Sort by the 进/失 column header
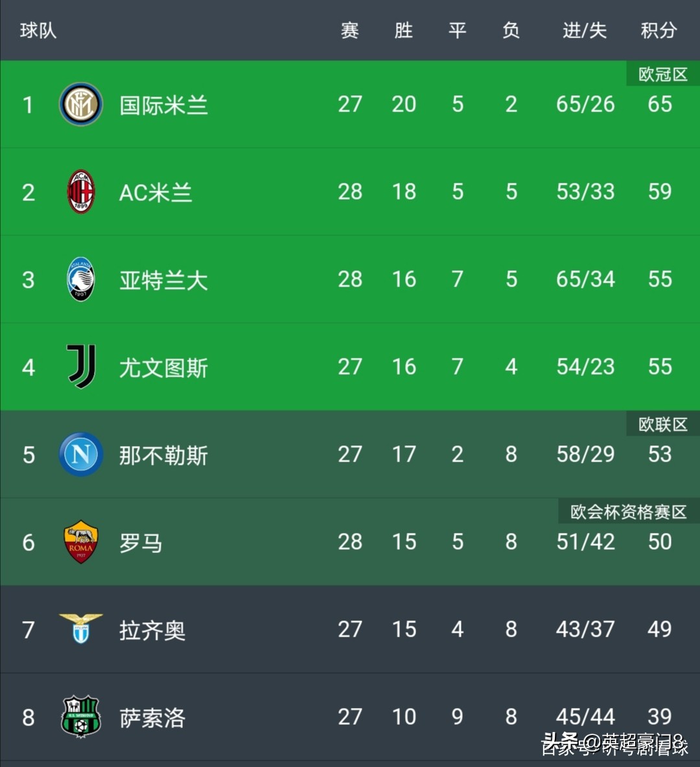700x767 pixels. [x=585, y=30]
